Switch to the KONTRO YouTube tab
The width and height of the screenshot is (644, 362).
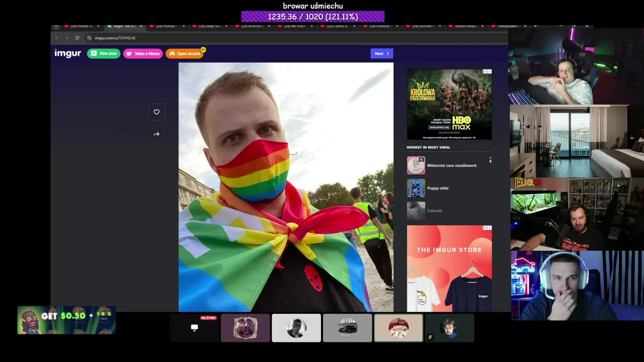(252, 26)
